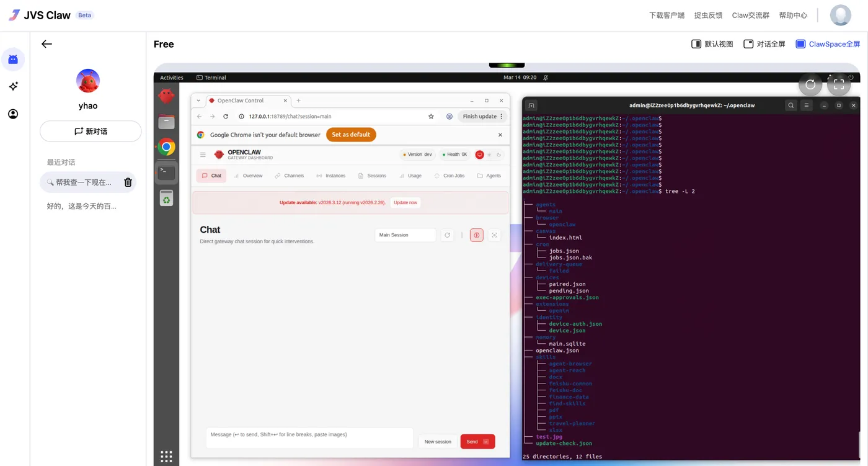Screen dimensions: 868x466
Task: Select the 默认视图 layout
Action: pos(712,44)
